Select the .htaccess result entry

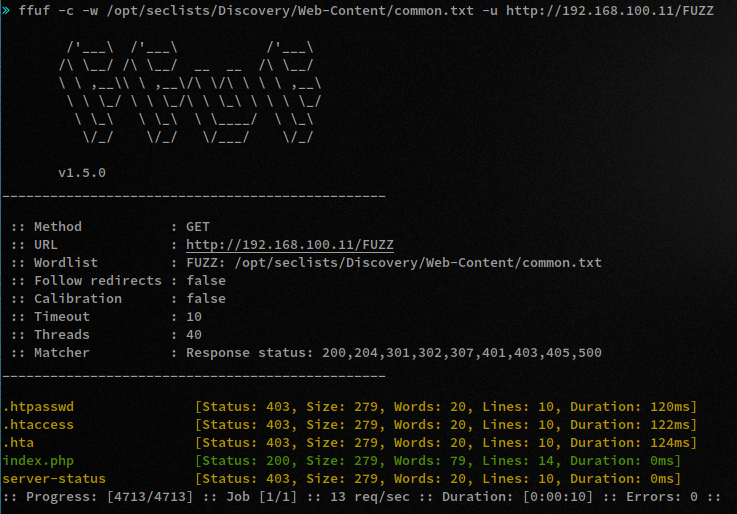click(38, 425)
